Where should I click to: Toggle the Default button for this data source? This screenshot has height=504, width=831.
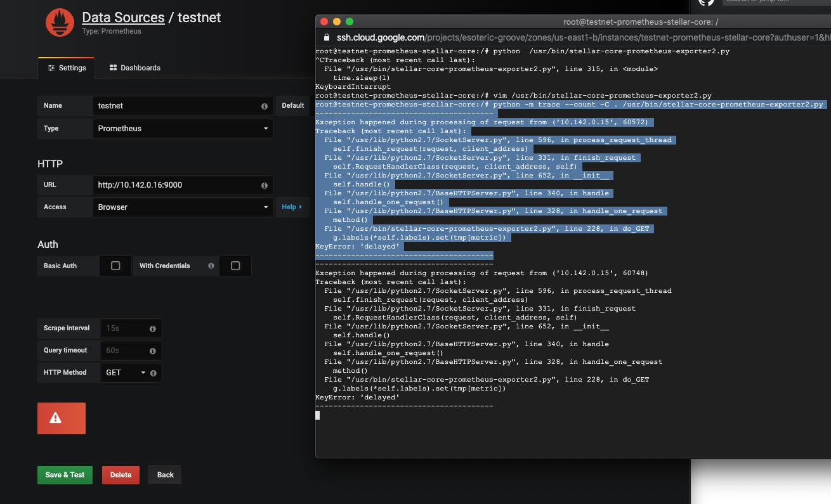pyautogui.click(x=292, y=106)
